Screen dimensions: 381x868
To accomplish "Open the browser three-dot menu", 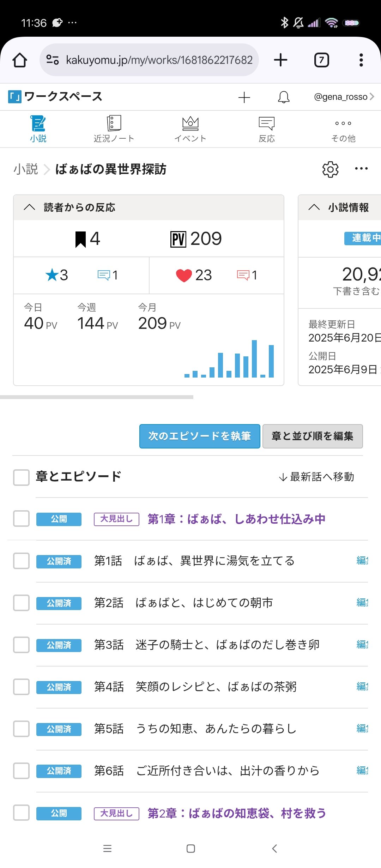I will [x=361, y=60].
